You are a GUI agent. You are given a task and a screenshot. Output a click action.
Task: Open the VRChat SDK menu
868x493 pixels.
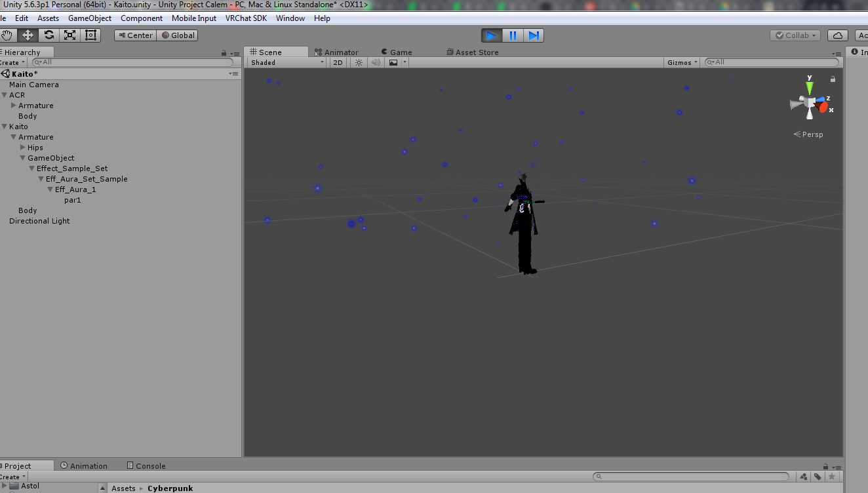(247, 18)
